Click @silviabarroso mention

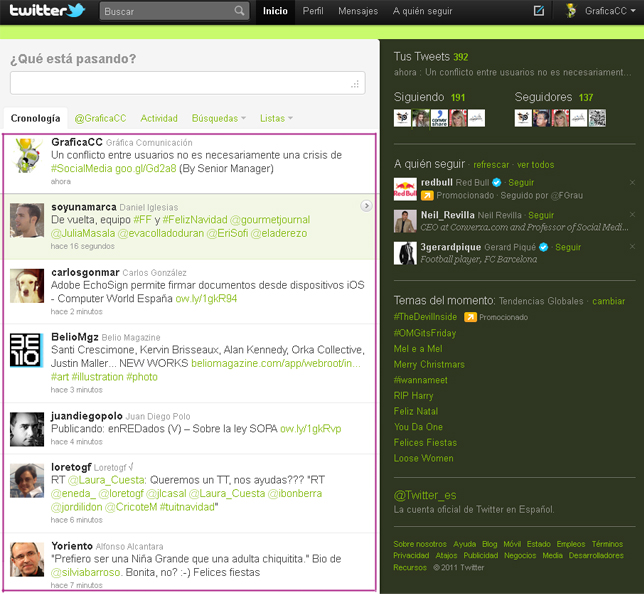(85, 572)
